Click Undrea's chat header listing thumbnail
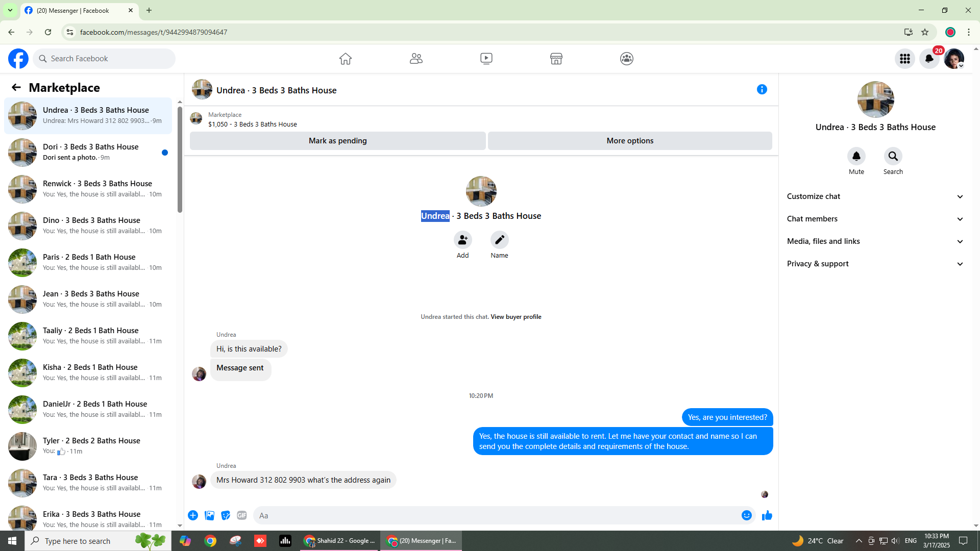 (x=202, y=89)
